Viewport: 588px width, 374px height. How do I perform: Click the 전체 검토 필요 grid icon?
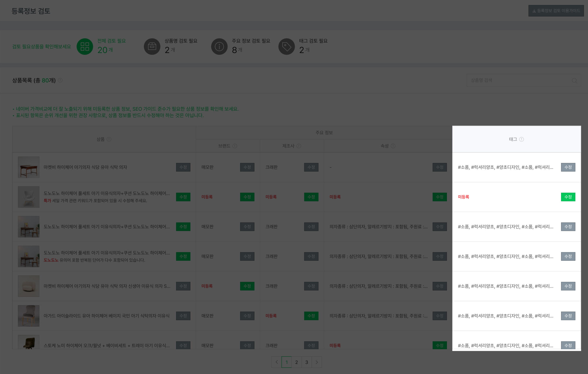pyautogui.click(x=85, y=46)
